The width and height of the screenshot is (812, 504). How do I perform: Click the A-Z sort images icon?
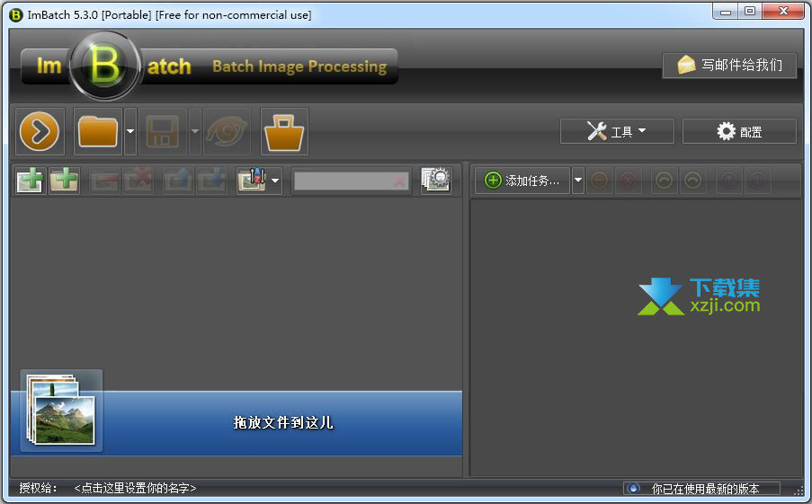pyautogui.click(x=252, y=181)
